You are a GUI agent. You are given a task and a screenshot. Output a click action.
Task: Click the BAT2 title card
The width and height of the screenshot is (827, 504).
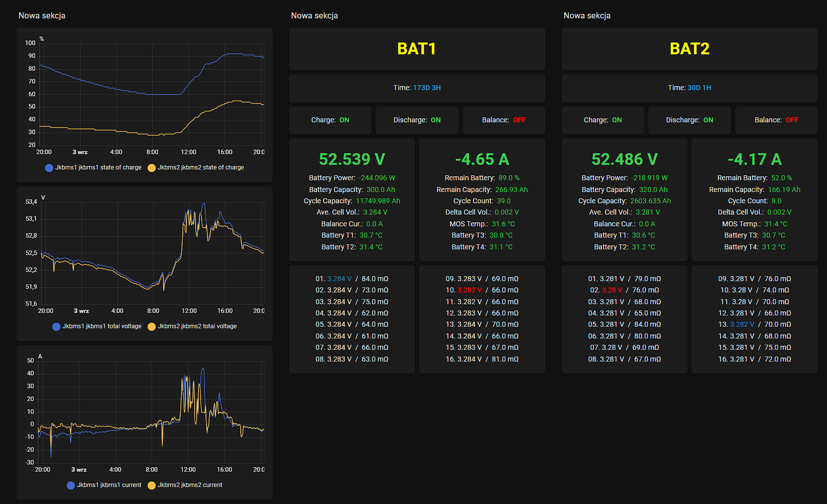pos(690,49)
